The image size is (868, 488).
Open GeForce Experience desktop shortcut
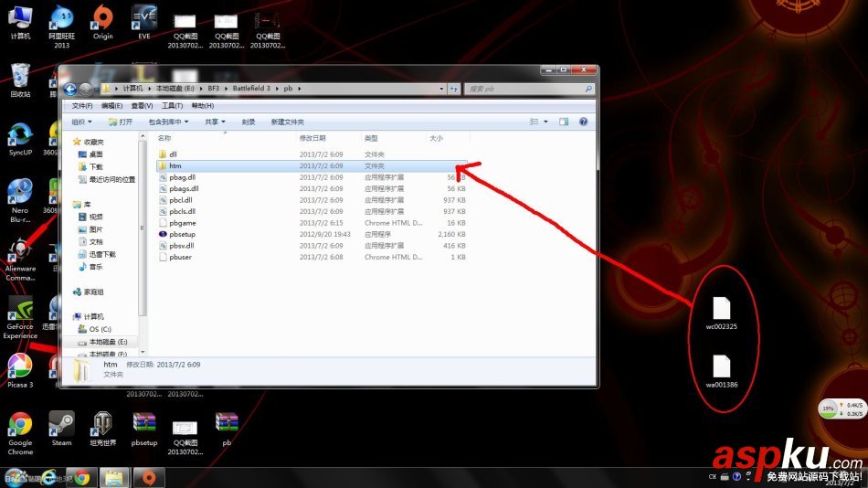pos(20,317)
